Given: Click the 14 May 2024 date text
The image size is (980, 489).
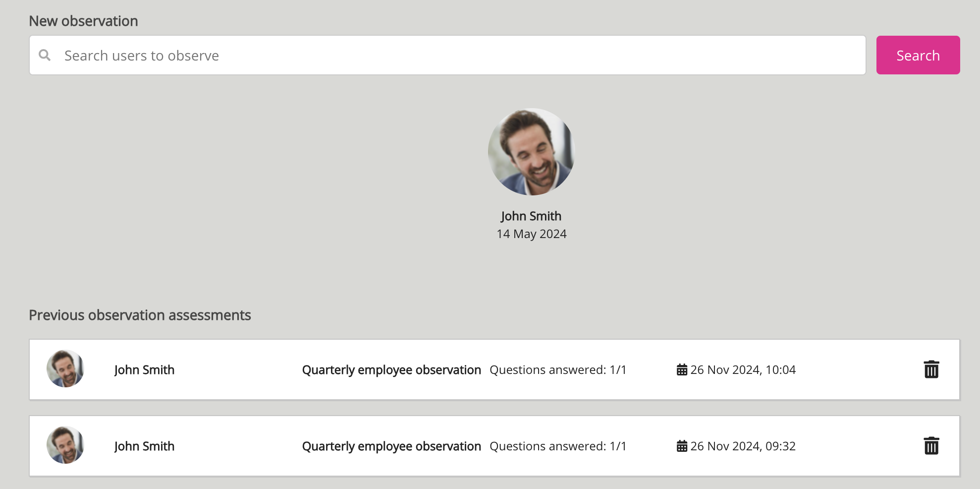Looking at the screenshot, I should pos(531,234).
